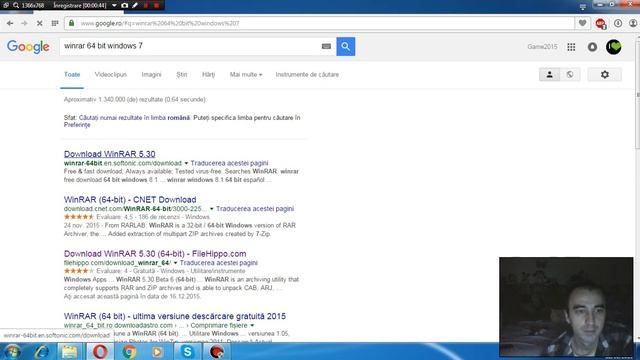Image resolution: width=640 pixels, height=360 pixels.
Task: Click the blue Google search button
Action: coord(345,46)
